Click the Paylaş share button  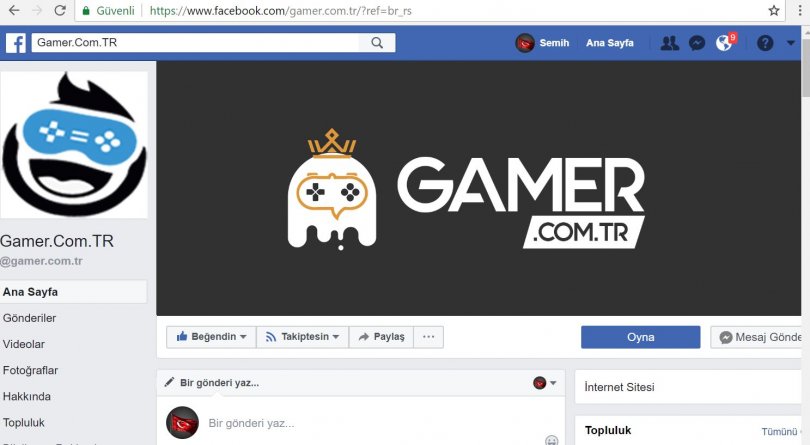click(381, 337)
